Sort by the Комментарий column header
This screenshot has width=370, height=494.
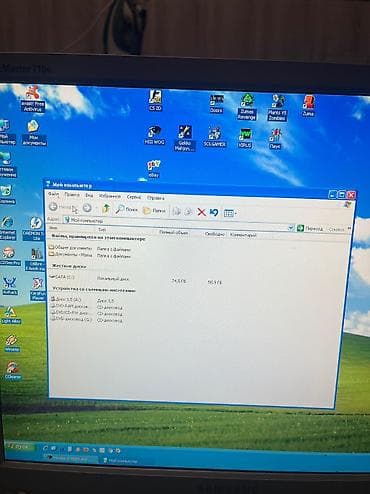[243, 235]
